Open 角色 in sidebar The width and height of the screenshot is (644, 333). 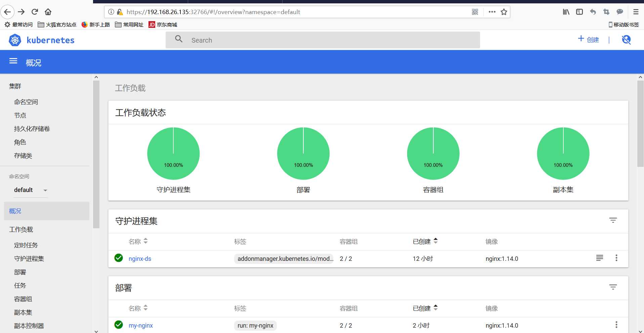20,142
